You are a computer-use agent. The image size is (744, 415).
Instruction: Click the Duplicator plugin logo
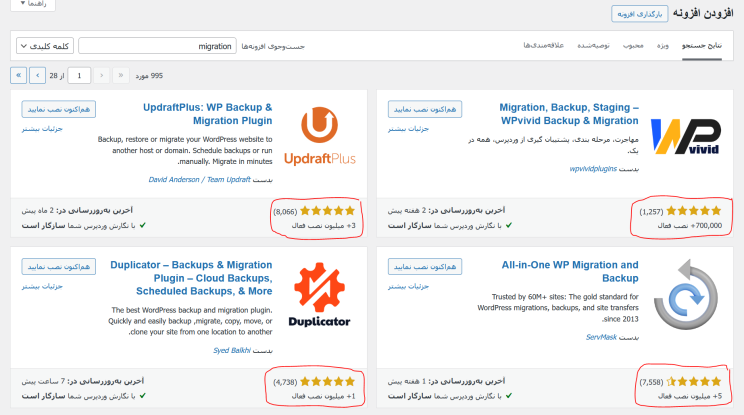319,295
